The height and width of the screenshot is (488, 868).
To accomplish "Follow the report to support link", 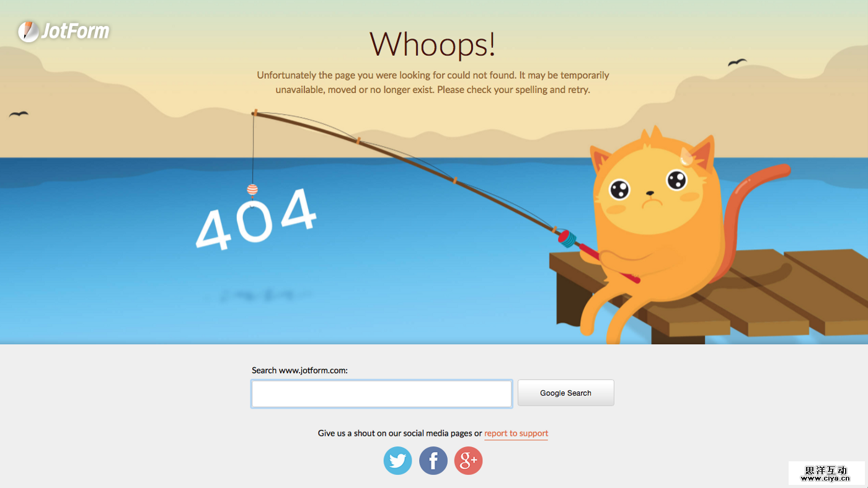I will tap(516, 433).
